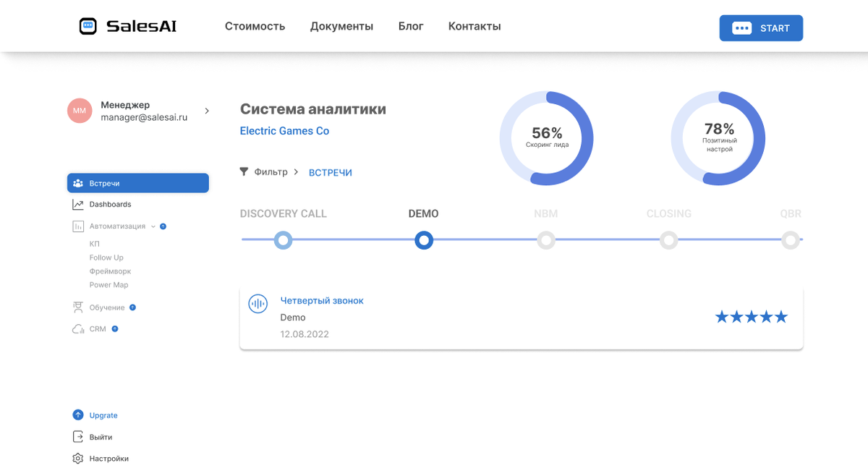Select Встречи in the sidebar
Viewport: 868px width, 476px height.
tap(138, 183)
